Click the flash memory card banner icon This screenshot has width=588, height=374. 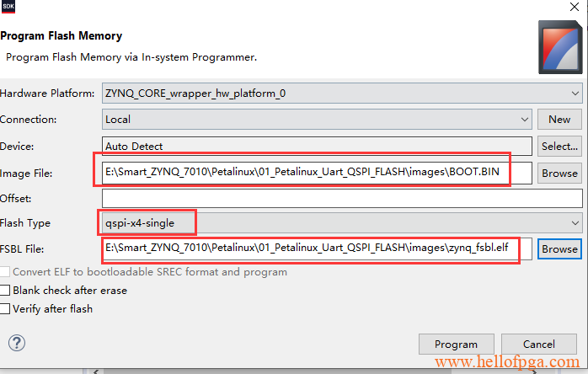click(560, 47)
